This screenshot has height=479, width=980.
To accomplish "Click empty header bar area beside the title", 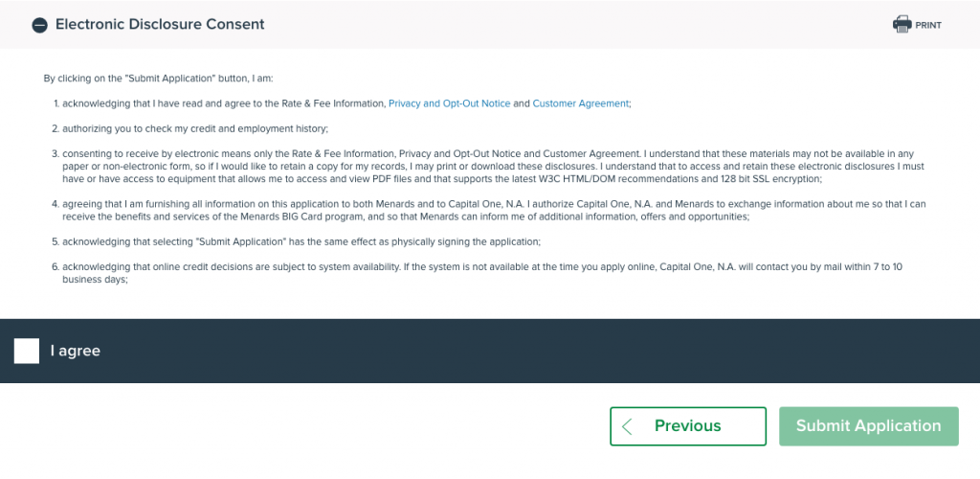I will pyautogui.click(x=563, y=24).
